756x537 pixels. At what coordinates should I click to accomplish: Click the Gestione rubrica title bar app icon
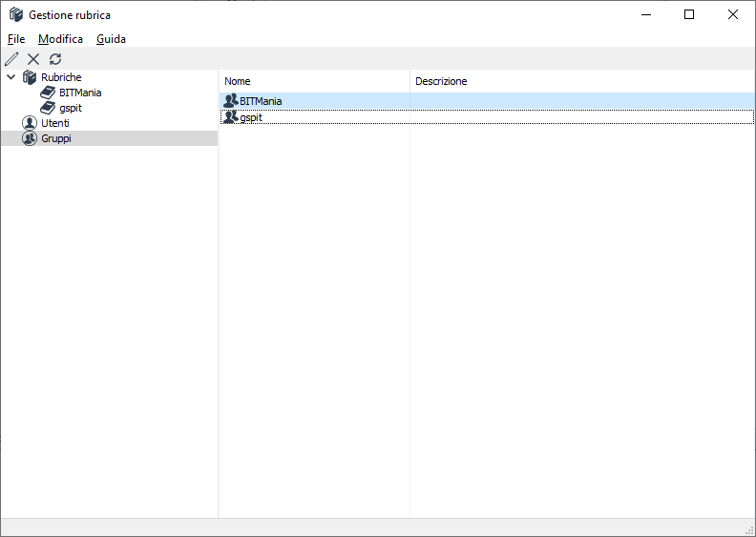point(16,14)
